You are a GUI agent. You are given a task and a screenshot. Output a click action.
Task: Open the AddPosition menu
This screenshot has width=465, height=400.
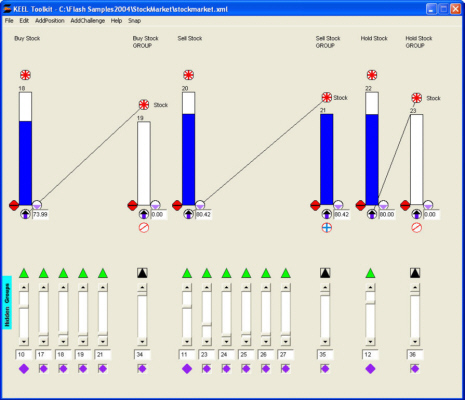pos(50,21)
